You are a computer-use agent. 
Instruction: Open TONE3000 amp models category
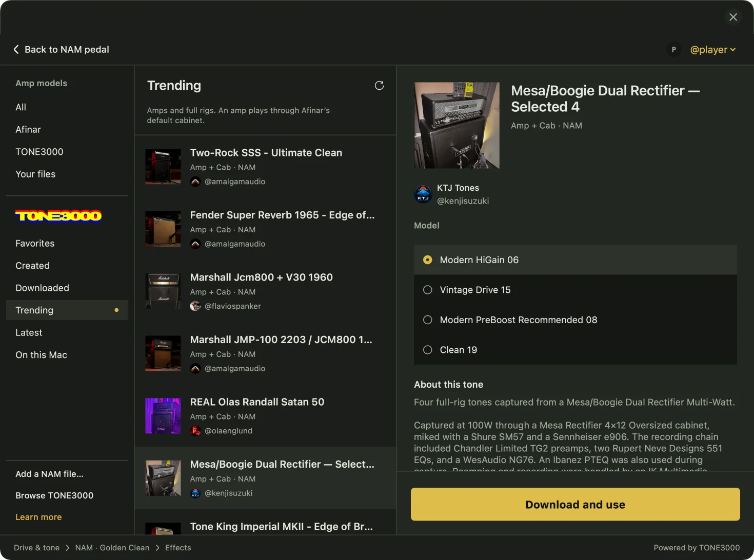[67, 152]
